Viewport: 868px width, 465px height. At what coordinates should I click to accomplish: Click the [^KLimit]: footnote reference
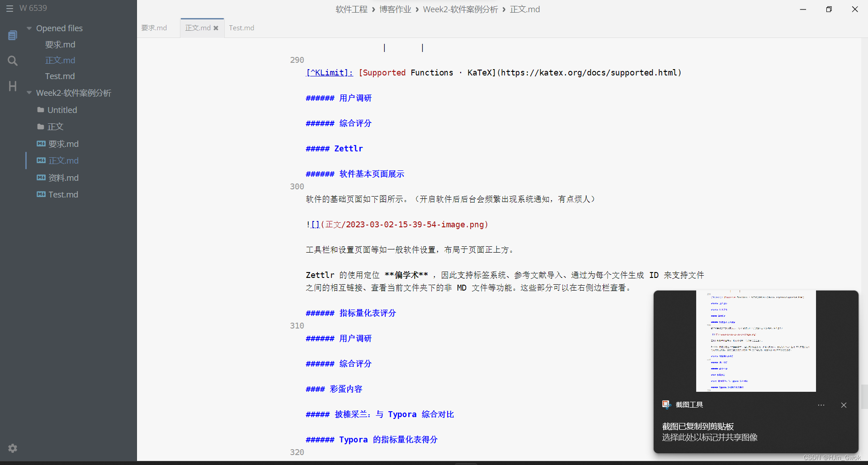click(330, 73)
